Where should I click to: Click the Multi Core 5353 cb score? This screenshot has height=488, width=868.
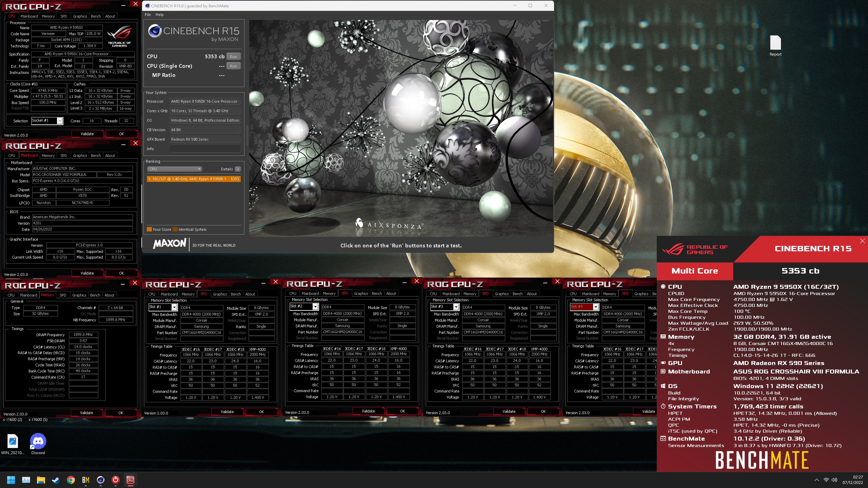[x=800, y=271]
